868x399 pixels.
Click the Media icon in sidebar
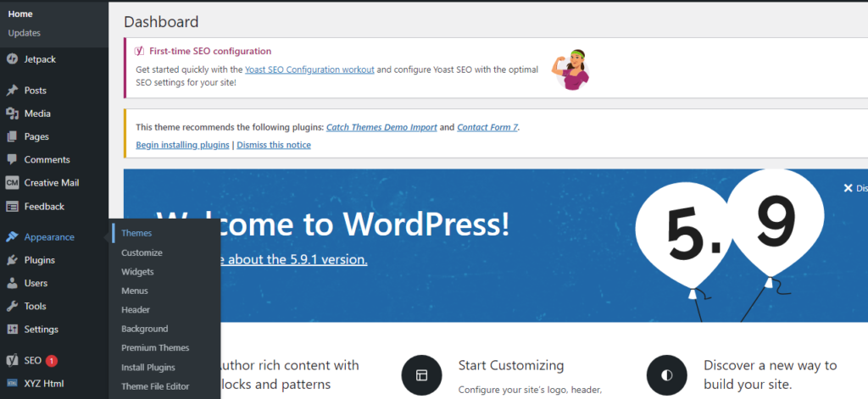(12, 114)
